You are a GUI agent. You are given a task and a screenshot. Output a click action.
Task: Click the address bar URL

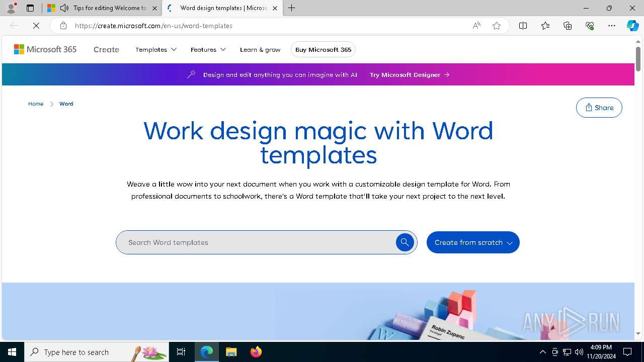tap(153, 26)
